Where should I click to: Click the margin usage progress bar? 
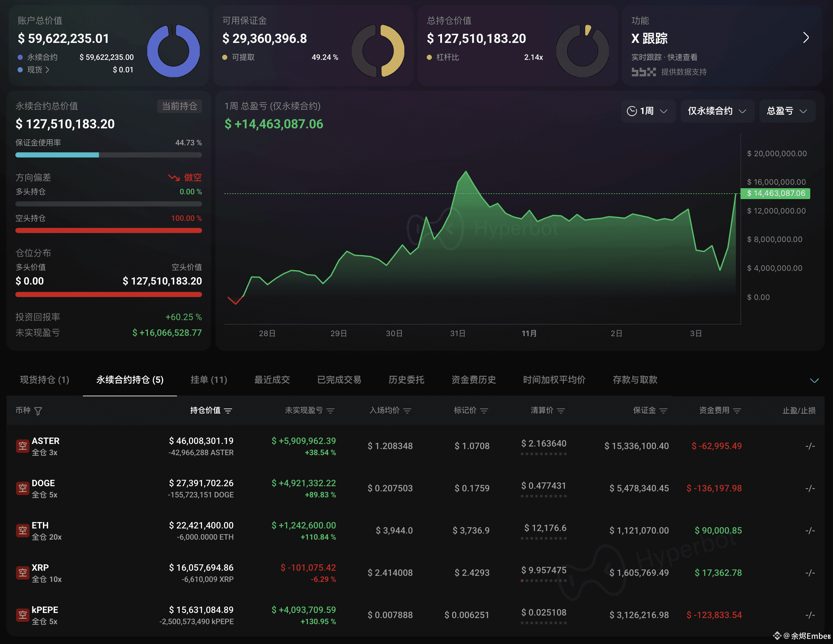coord(108,155)
